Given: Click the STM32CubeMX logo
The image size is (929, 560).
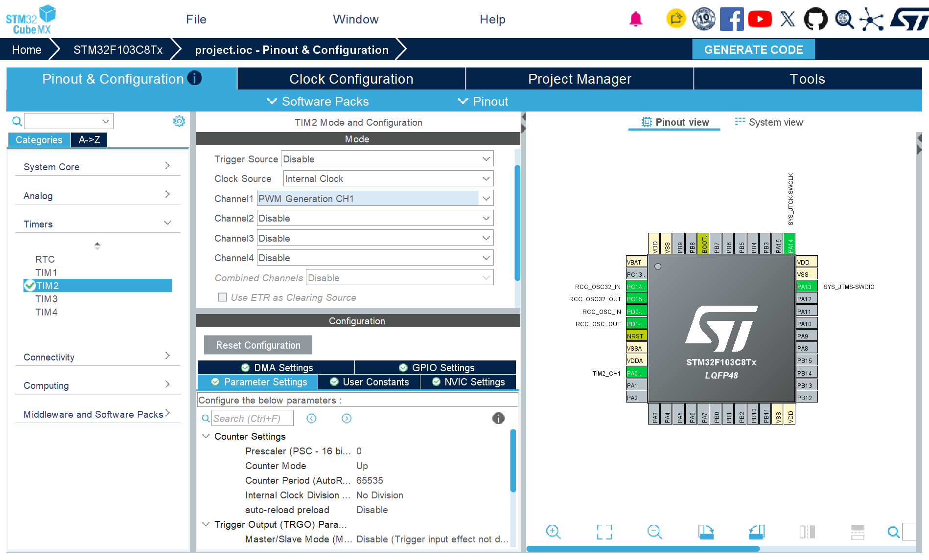Looking at the screenshot, I should [x=31, y=19].
